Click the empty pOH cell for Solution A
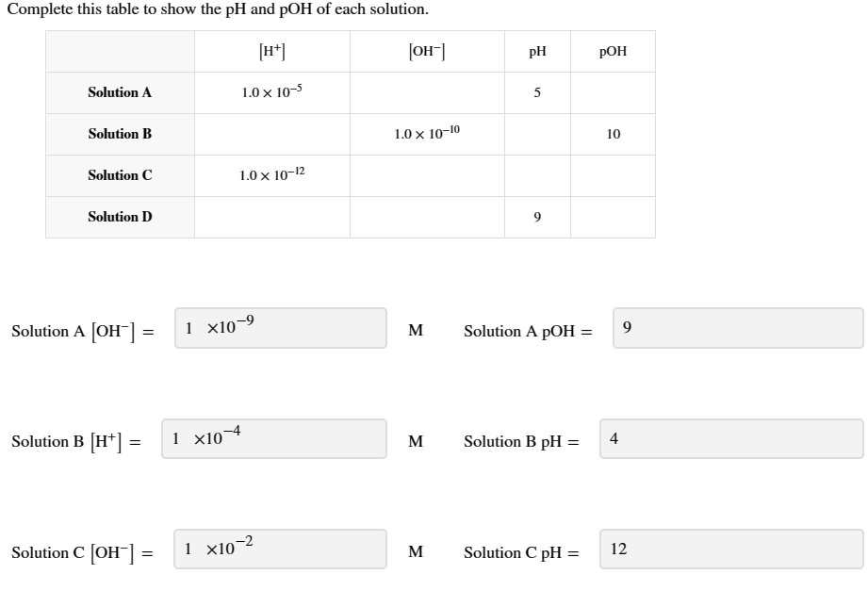This screenshot has height=607, width=868. [614, 92]
